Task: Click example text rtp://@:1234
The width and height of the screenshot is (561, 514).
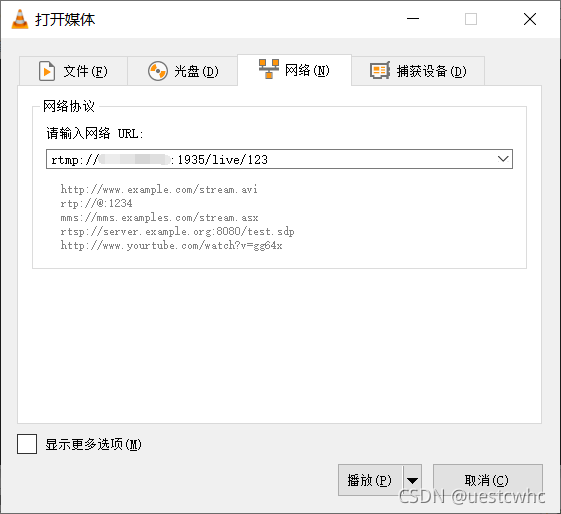Action: click(96, 203)
